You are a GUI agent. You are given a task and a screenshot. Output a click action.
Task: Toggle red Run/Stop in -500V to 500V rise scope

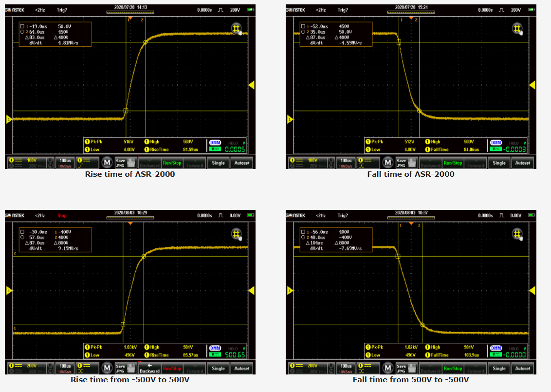click(x=172, y=369)
